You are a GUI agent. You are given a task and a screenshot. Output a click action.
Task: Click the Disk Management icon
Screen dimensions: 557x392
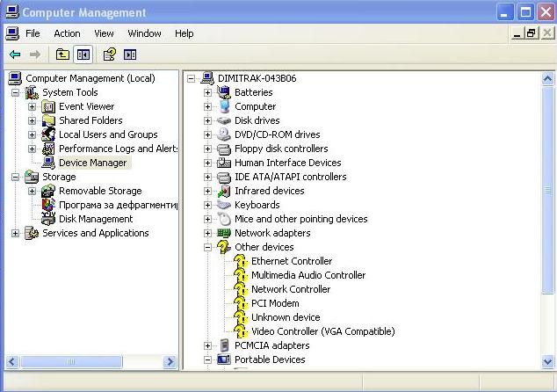tap(48, 219)
